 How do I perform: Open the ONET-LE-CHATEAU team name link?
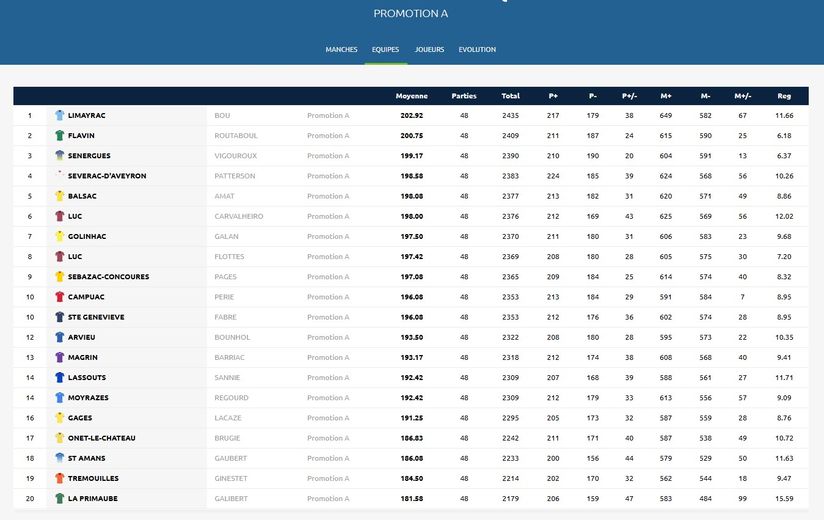[101, 438]
